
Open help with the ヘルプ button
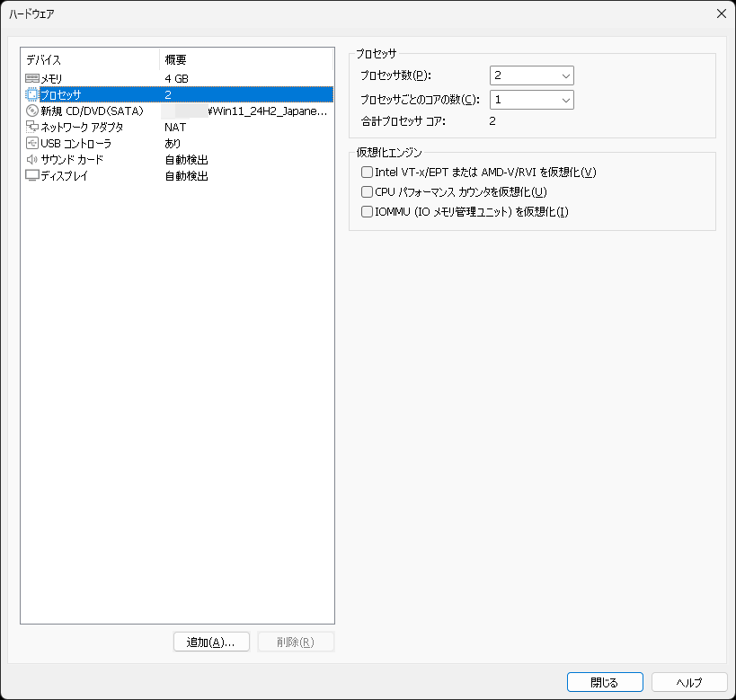688,682
